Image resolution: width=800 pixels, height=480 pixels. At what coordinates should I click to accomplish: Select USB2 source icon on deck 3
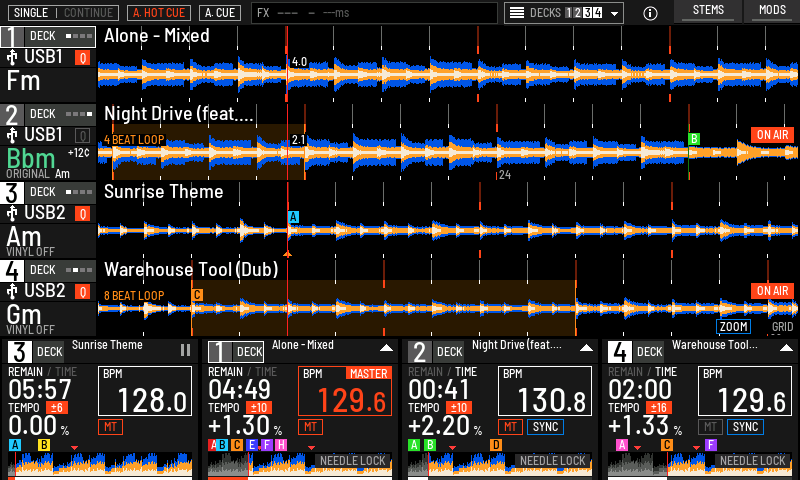pyautogui.click(x=12, y=213)
